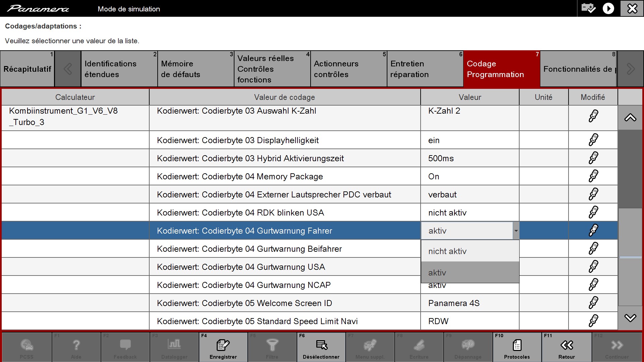Image resolution: width=644 pixels, height=362 pixels.
Task: Click the 'verbaut' value cell
Action: click(470, 194)
